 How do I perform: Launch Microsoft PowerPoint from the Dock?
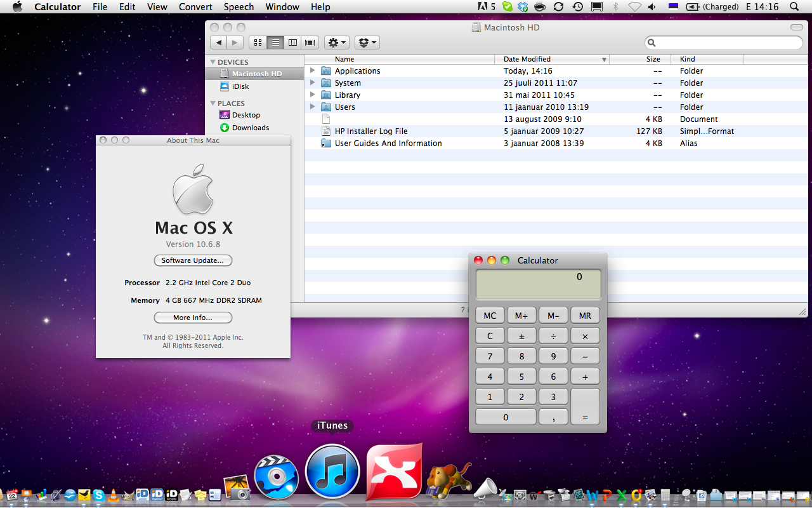607,495
